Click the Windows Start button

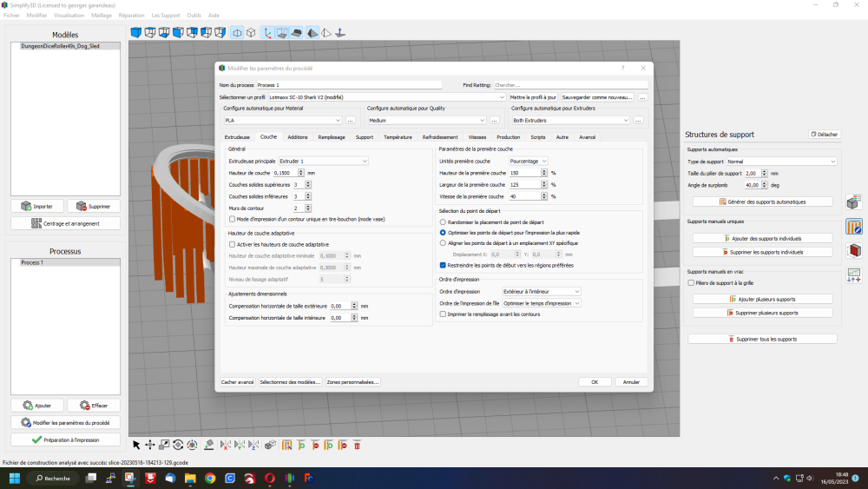pyautogui.click(x=15, y=478)
